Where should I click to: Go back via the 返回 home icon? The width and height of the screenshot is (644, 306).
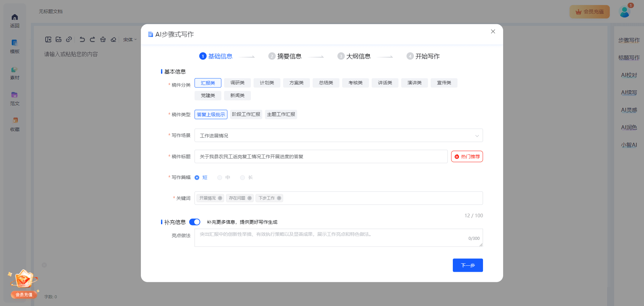tap(15, 17)
